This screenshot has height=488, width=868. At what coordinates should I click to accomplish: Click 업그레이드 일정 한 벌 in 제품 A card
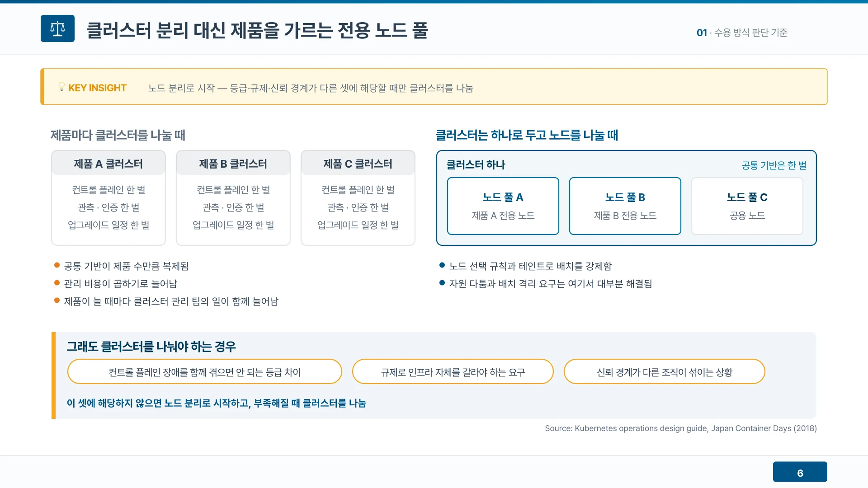pos(108,225)
